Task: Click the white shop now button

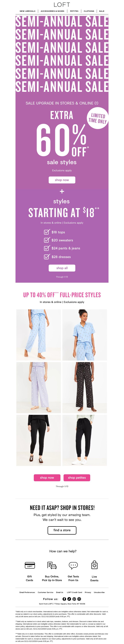Action: 62,180
